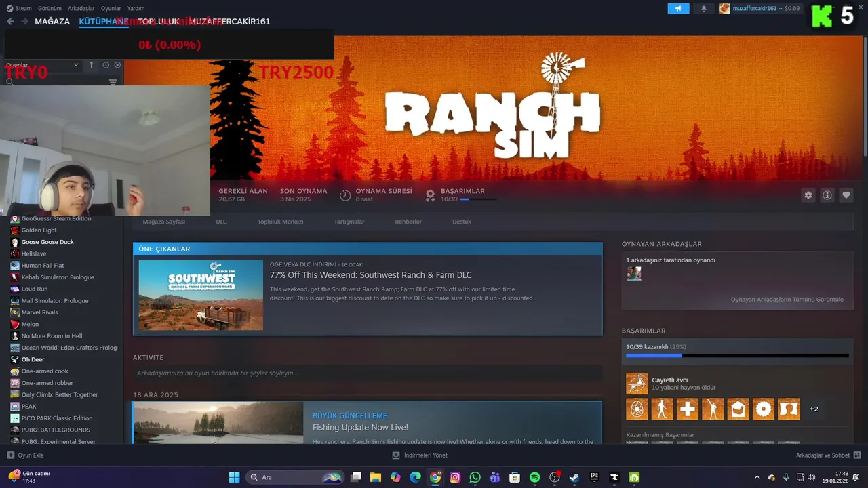Click the friend avatar who played

click(634, 273)
